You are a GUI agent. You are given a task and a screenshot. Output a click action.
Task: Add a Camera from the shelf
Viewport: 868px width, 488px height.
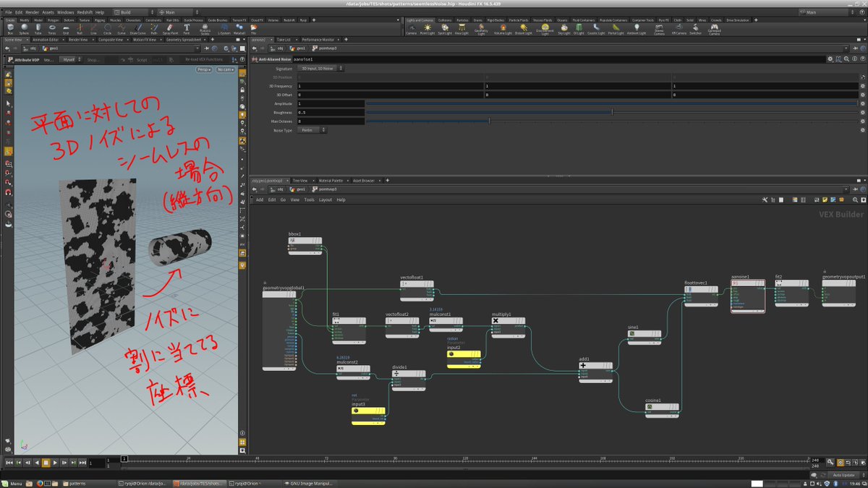coord(411,29)
